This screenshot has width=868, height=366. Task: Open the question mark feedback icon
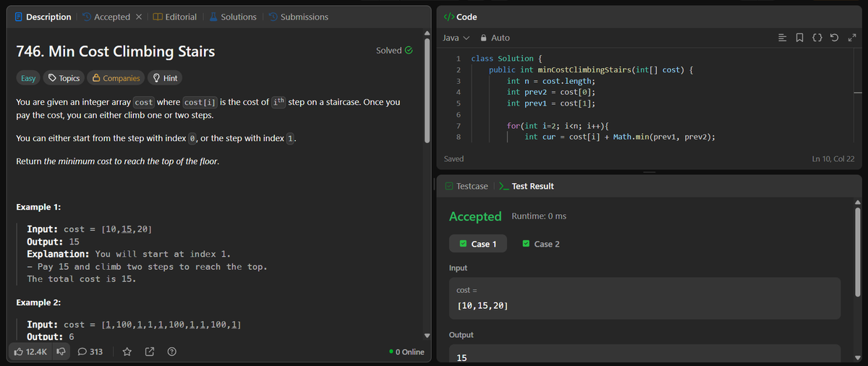coord(172,352)
